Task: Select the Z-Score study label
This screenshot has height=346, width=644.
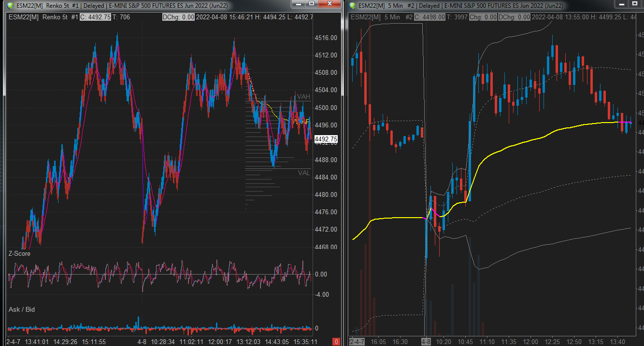Action: (x=19, y=253)
